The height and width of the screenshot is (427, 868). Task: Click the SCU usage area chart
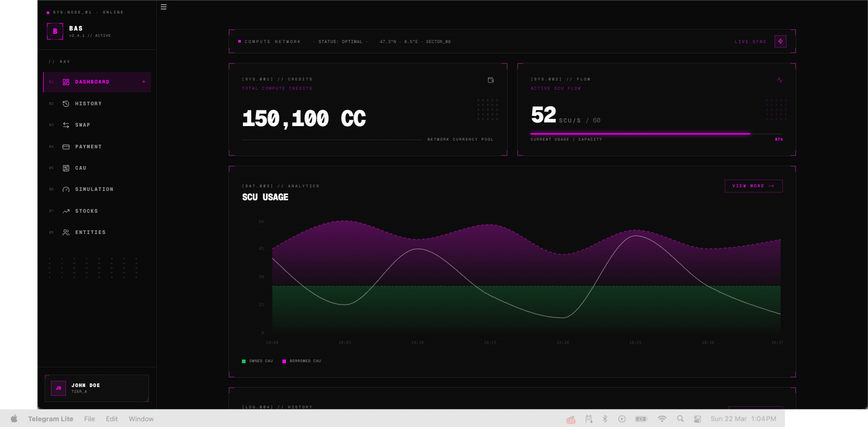(x=526, y=277)
